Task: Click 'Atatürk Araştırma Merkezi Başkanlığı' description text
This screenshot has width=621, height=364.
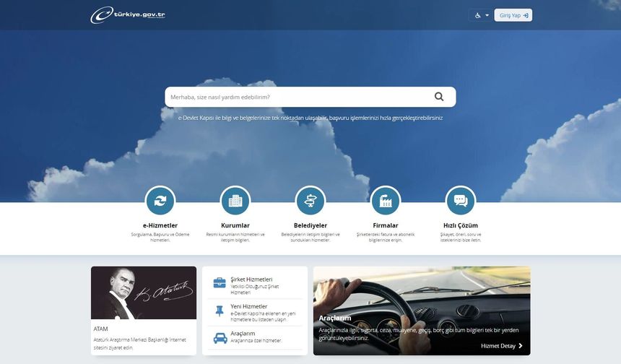Action: 140,344
